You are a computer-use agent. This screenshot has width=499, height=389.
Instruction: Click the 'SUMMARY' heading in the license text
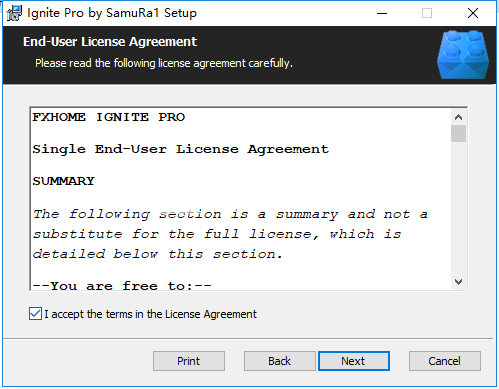click(63, 181)
